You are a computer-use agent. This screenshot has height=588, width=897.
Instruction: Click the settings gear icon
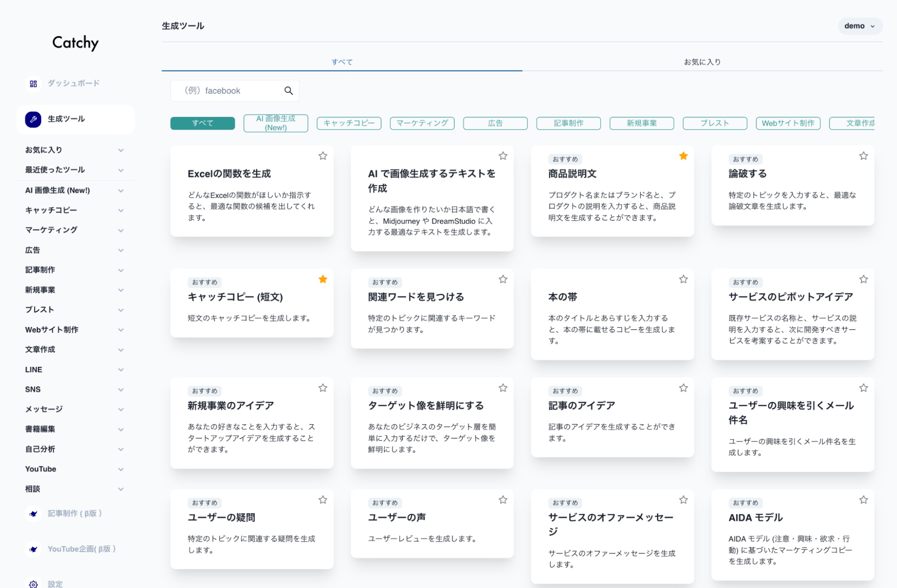[33, 584]
